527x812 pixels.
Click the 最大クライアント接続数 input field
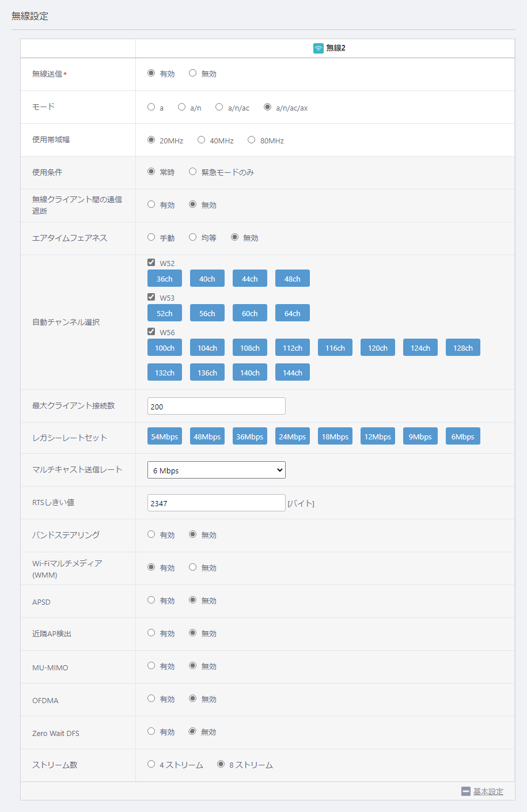click(217, 406)
